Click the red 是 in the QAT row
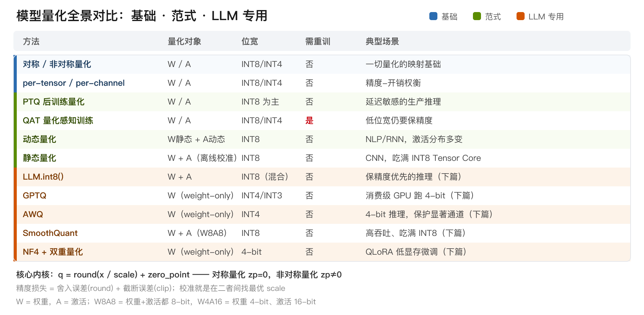Screen dimensions: 644x315 point(309,120)
